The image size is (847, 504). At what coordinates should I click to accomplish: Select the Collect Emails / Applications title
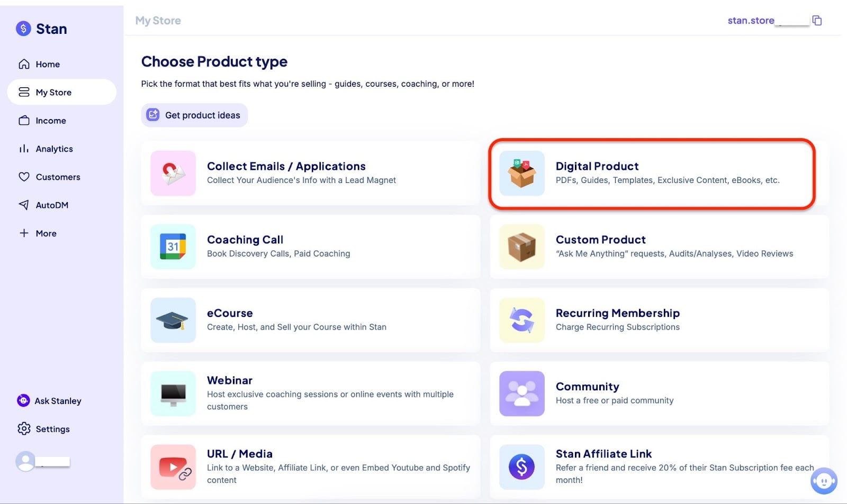coord(286,166)
